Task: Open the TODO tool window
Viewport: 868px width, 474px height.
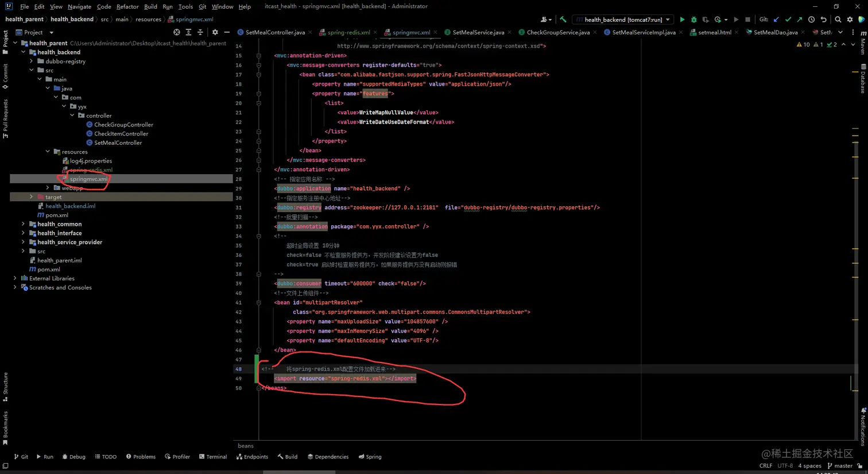Action: (x=106, y=457)
